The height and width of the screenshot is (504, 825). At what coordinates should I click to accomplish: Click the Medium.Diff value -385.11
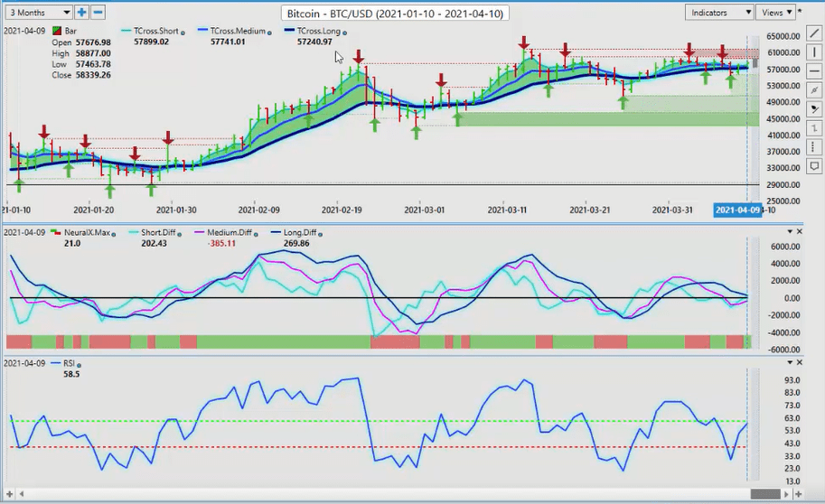pyautogui.click(x=221, y=244)
